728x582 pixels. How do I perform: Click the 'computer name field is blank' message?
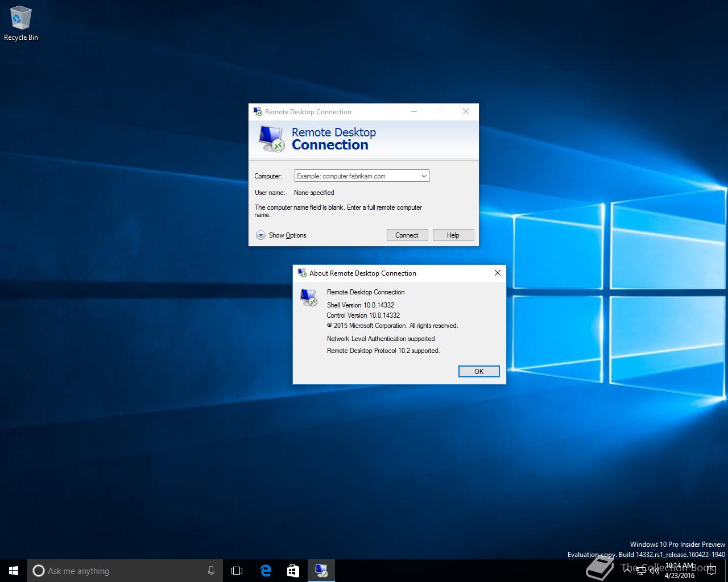coord(338,211)
